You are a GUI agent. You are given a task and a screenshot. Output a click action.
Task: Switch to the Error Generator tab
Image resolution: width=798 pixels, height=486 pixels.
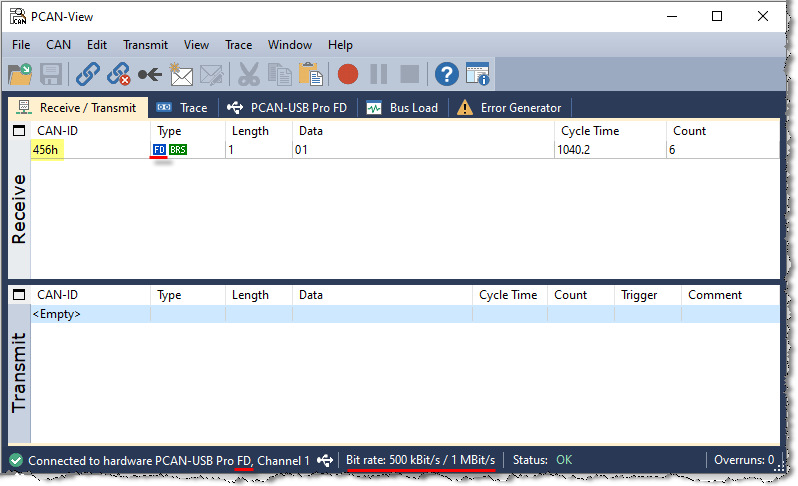pyautogui.click(x=509, y=108)
